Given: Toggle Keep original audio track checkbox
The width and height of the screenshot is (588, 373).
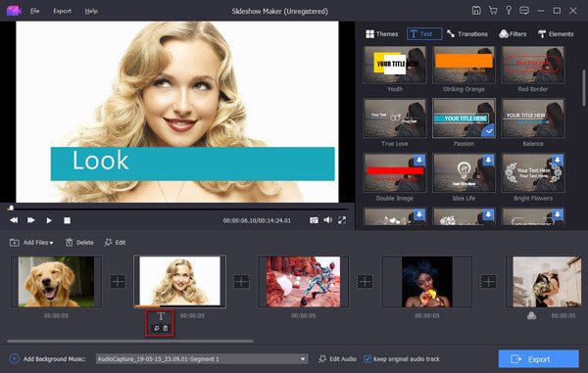Looking at the screenshot, I should (x=367, y=358).
